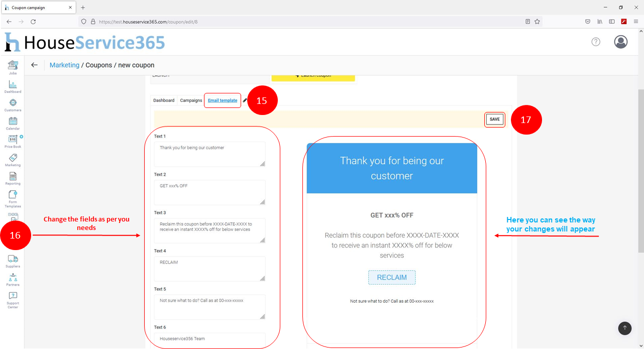Show the browser sidebars icon
This screenshot has width=644, height=349.
(x=612, y=22)
